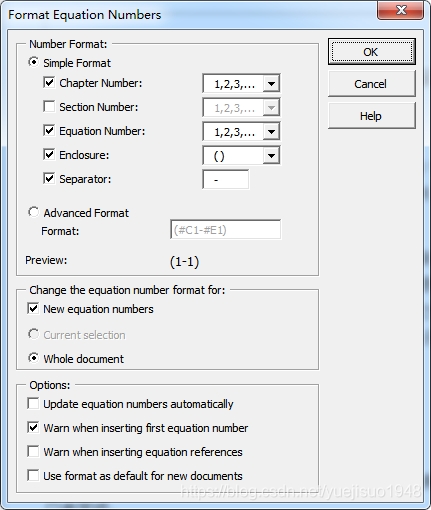
Task: Confirm settings with the OK button
Action: pos(372,52)
